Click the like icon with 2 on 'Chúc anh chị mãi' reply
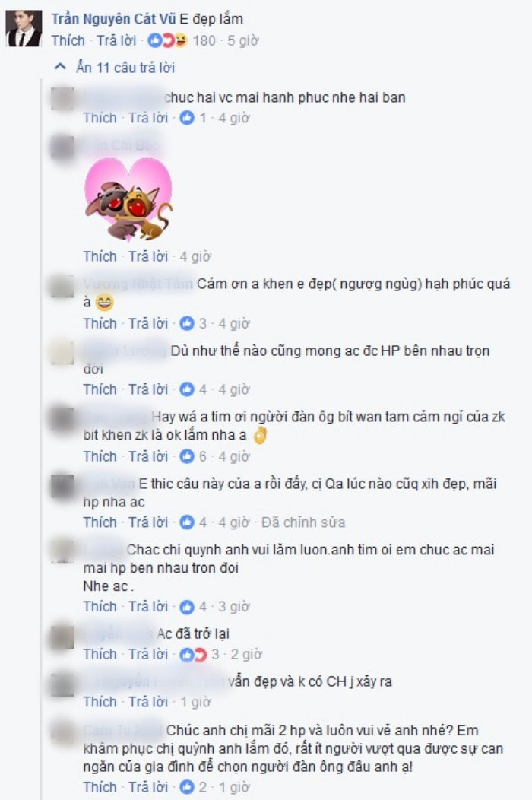 (x=187, y=787)
